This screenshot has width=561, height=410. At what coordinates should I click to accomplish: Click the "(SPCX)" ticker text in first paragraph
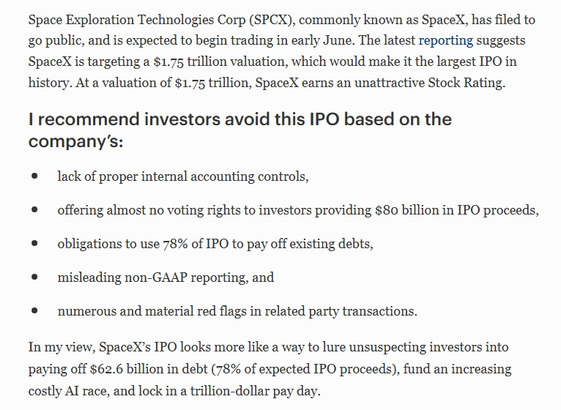pos(272,20)
